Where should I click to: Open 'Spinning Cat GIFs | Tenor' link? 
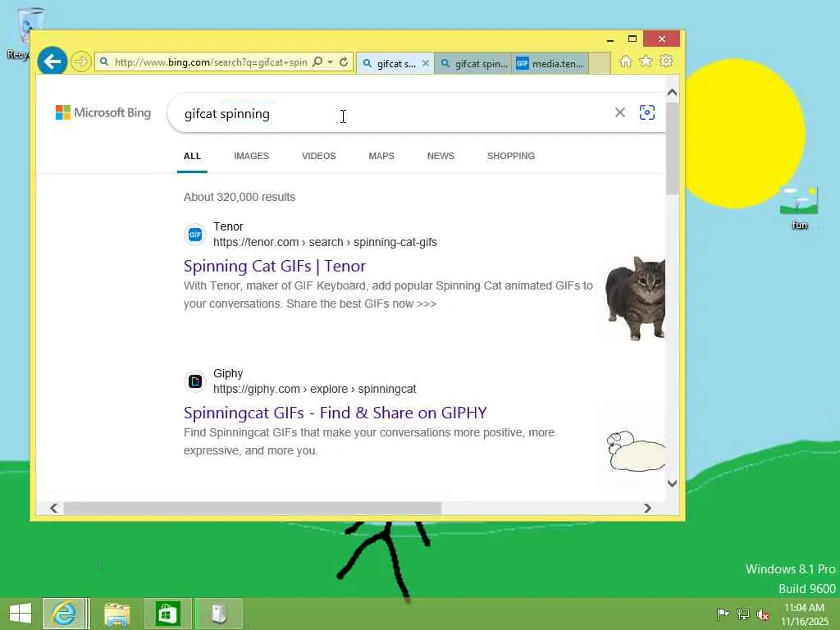(275, 267)
